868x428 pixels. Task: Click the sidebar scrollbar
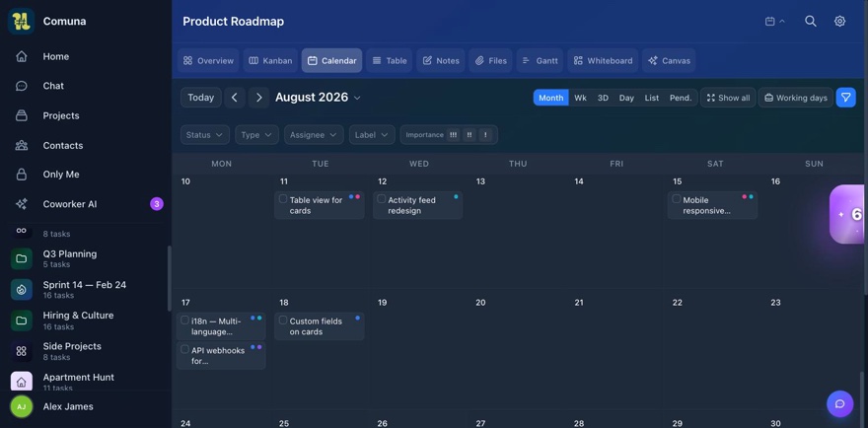pos(169,278)
